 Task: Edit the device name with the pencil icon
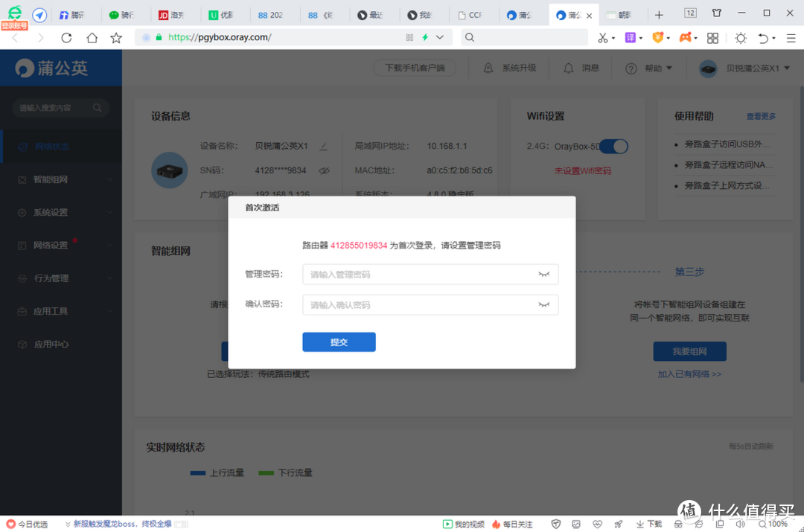tap(323, 146)
